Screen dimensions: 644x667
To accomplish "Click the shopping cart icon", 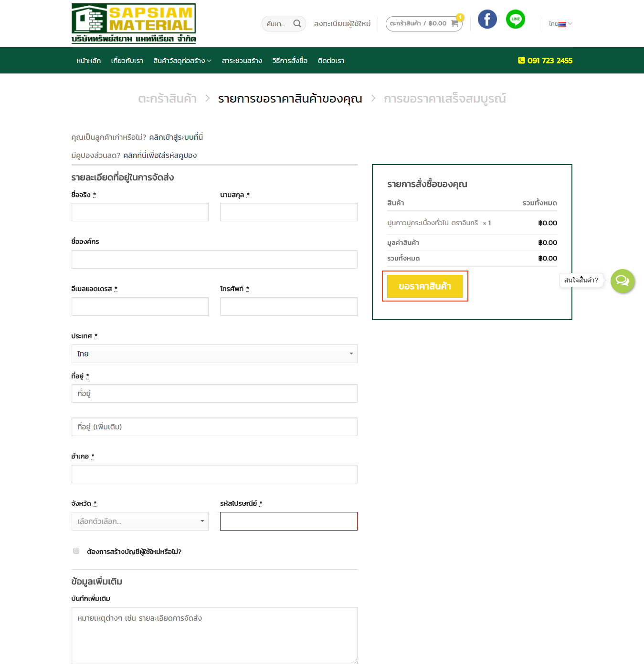I will 454,23.
